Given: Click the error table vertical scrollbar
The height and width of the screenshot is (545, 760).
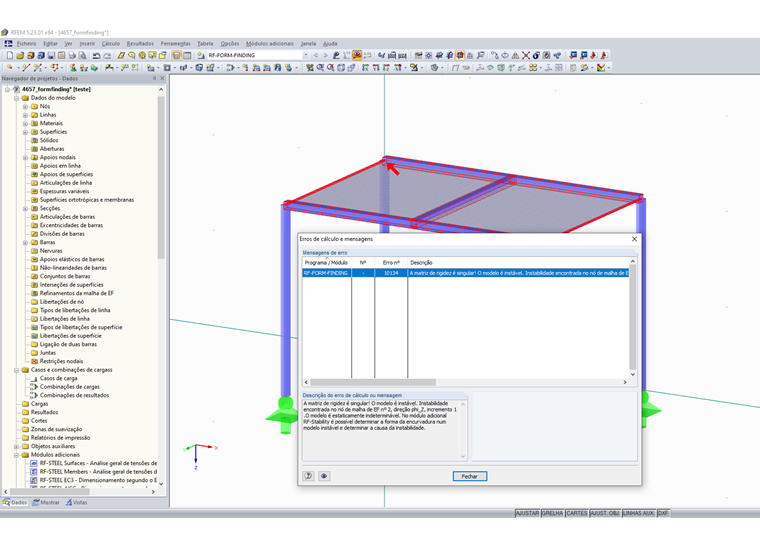Looking at the screenshot, I should 633,318.
